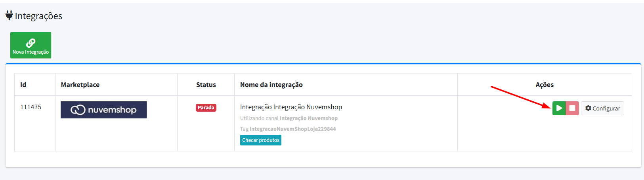Click the red Parada status badge
Screen dimensions: 644x180
tap(206, 108)
